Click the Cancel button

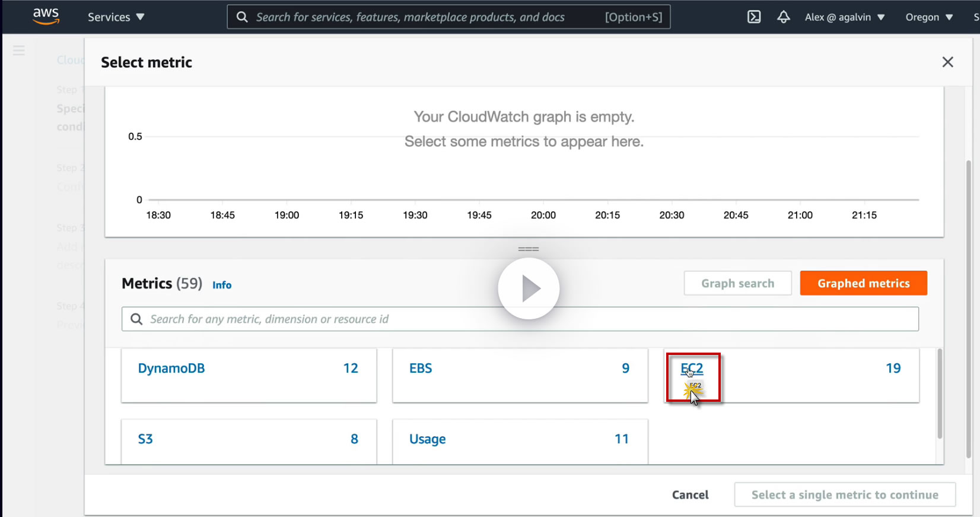[x=690, y=494]
